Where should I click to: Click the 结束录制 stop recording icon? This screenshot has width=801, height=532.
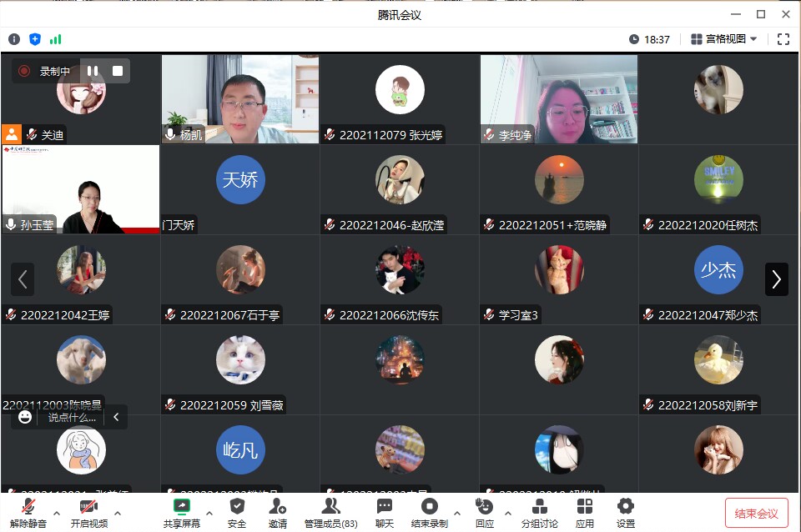pyautogui.click(x=430, y=511)
